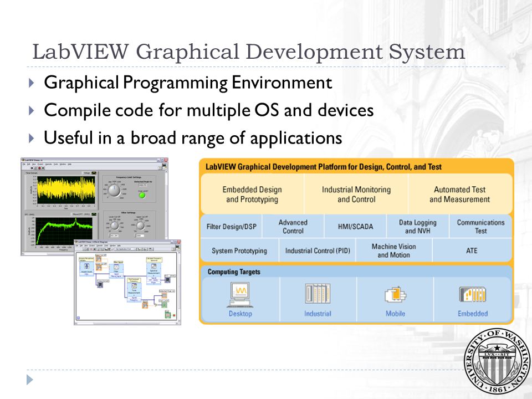Click the Filter Design/DSP cell
This screenshot has width=532, height=399.
click(x=232, y=226)
